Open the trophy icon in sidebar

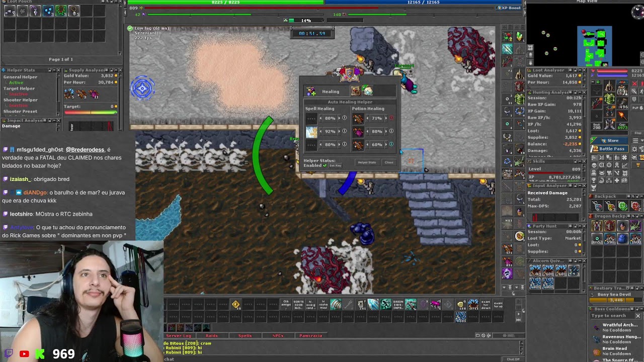638,165
